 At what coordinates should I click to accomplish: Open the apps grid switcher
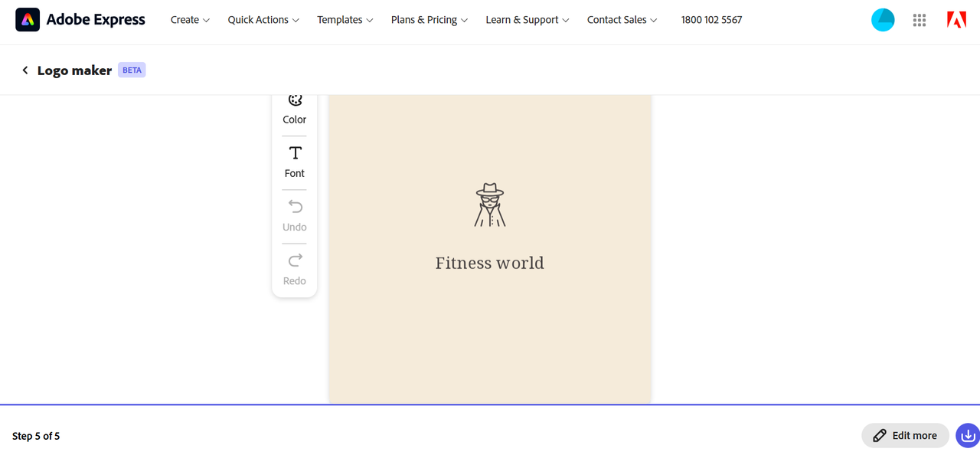(920, 20)
